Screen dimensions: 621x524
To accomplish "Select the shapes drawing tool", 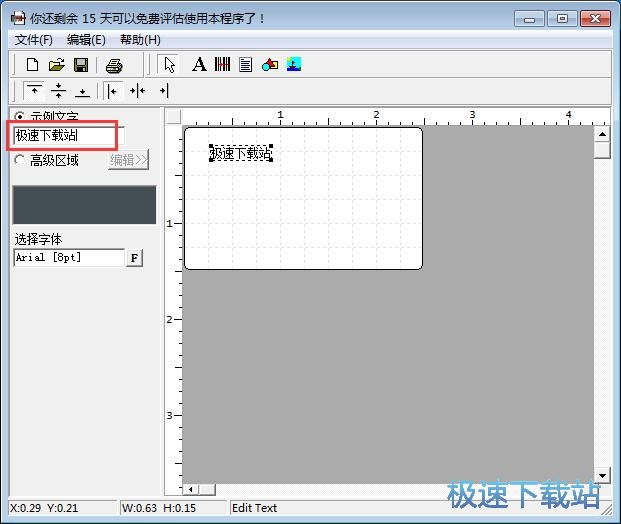I will pos(269,65).
